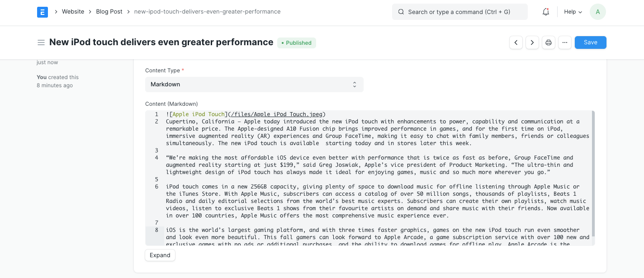This screenshot has height=278, width=644.
Task: Click the search command bar
Action: (x=459, y=12)
